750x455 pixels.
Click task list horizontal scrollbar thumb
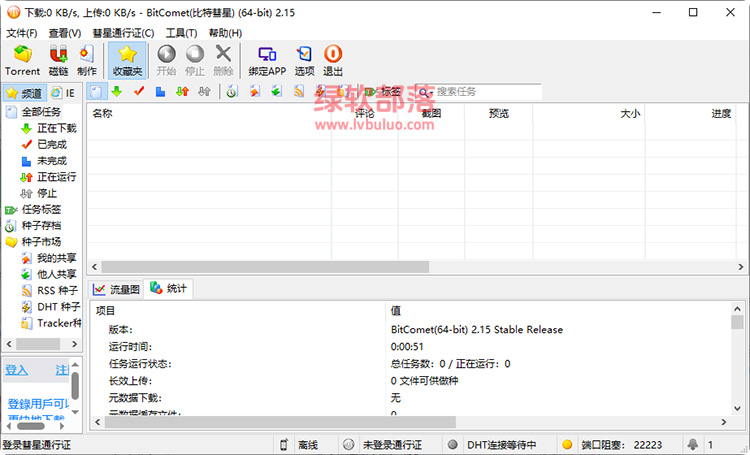click(x=265, y=267)
